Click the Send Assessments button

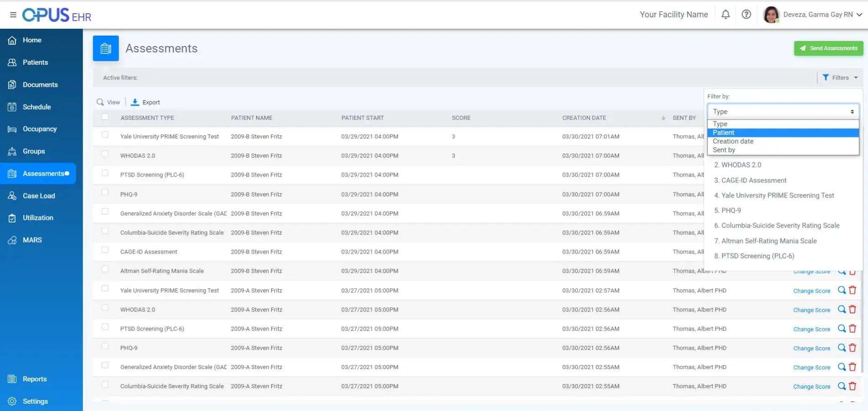828,48
